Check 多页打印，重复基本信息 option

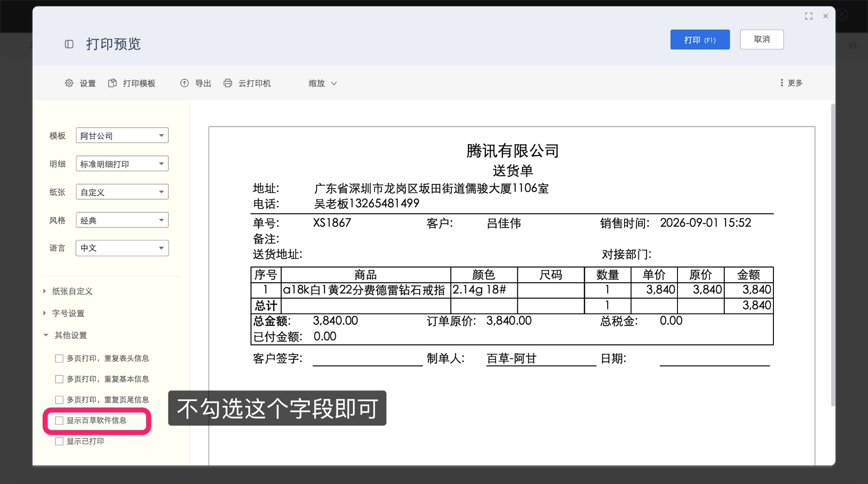pos(59,379)
